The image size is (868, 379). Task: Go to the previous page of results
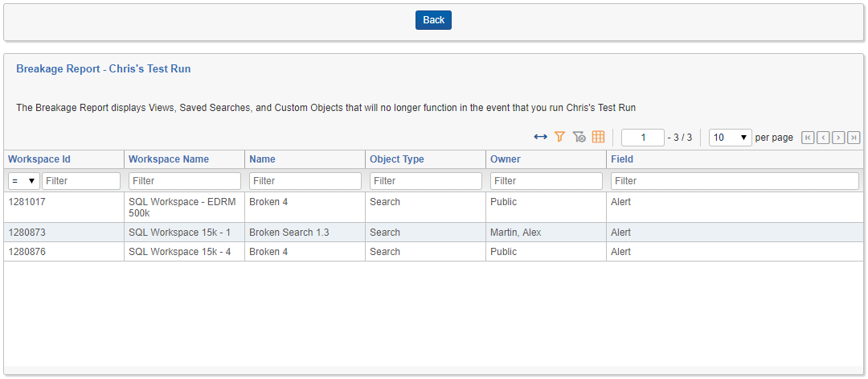click(x=823, y=138)
